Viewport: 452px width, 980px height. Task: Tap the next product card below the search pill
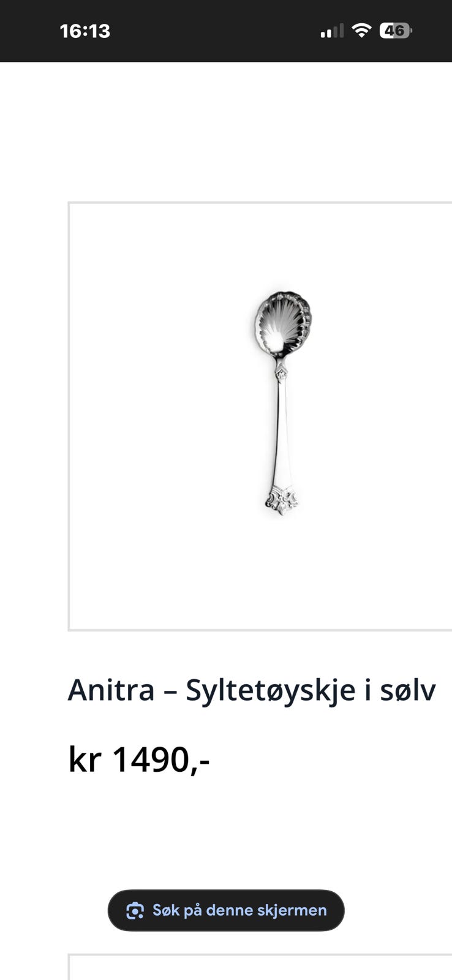[260, 967]
